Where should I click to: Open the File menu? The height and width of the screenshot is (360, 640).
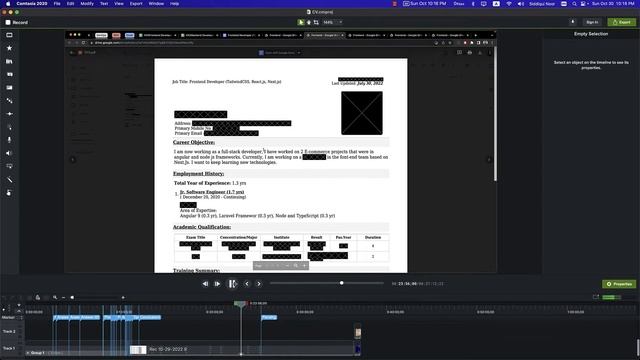pyautogui.click(x=57, y=4)
